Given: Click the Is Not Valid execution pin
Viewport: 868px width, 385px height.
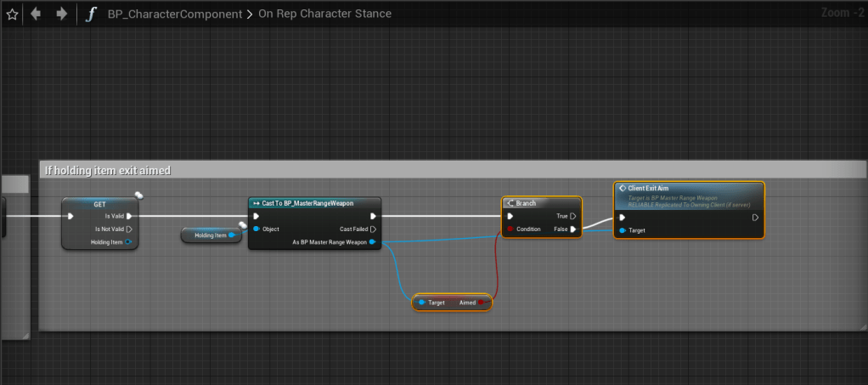Looking at the screenshot, I should (130, 229).
